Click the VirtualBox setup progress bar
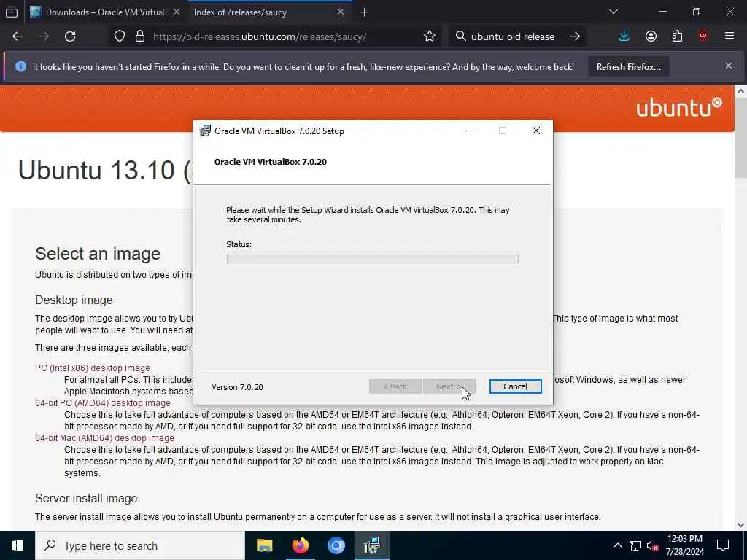 pyautogui.click(x=372, y=259)
